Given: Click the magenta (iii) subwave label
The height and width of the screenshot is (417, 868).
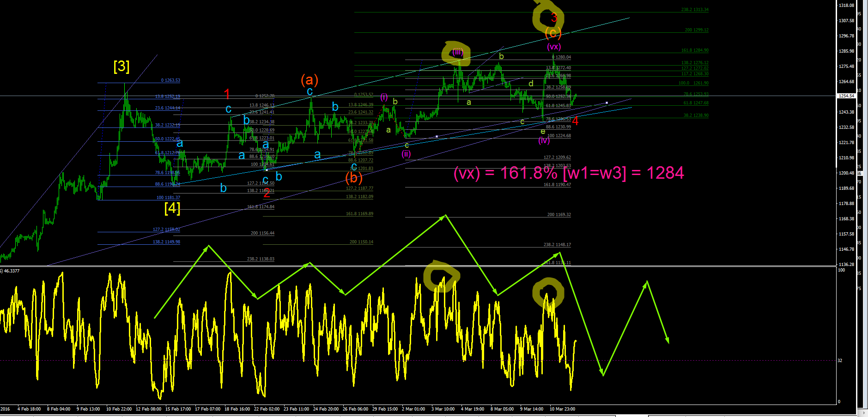Looking at the screenshot, I should pos(457,52).
